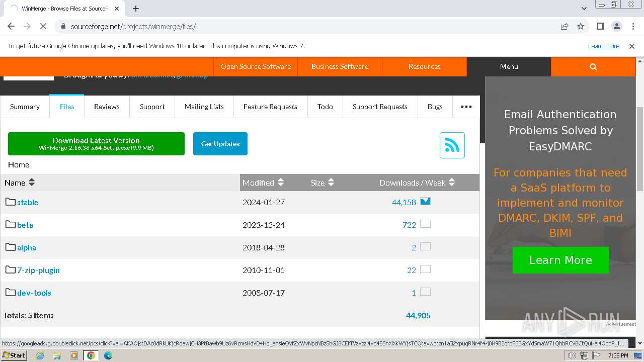Open the alpha folder link
The width and height of the screenshot is (644, 362).
(x=27, y=247)
